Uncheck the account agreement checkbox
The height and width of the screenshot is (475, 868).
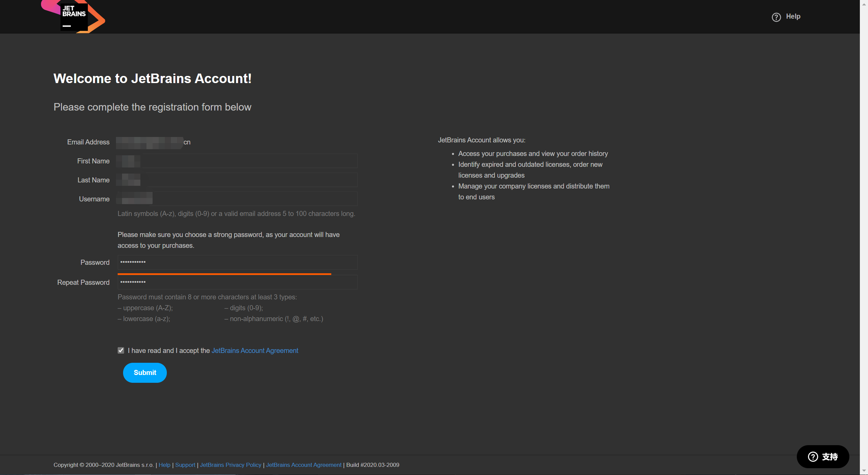(x=121, y=350)
